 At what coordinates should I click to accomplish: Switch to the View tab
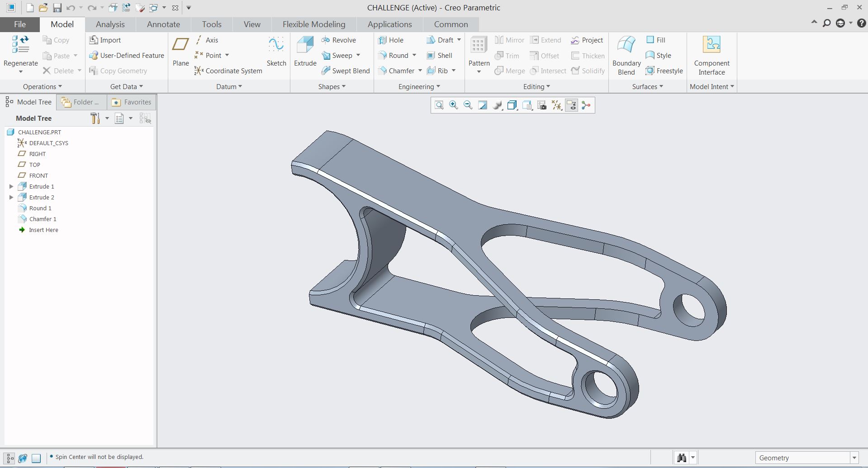(252, 24)
